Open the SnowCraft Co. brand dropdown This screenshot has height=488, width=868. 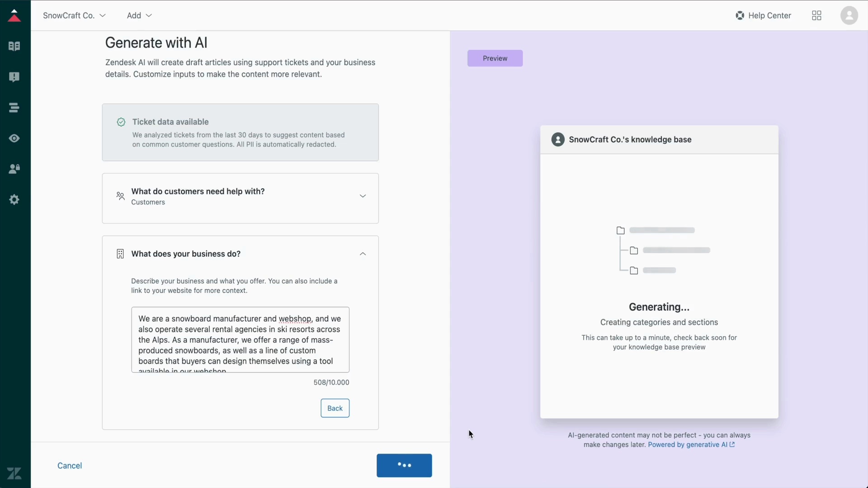(x=74, y=16)
